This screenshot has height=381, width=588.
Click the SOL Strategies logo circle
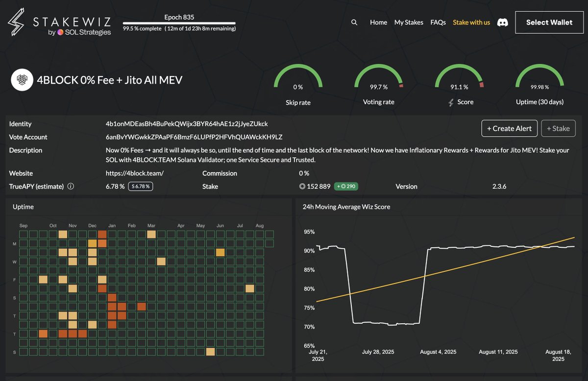pyautogui.click(x=60, y=32)
